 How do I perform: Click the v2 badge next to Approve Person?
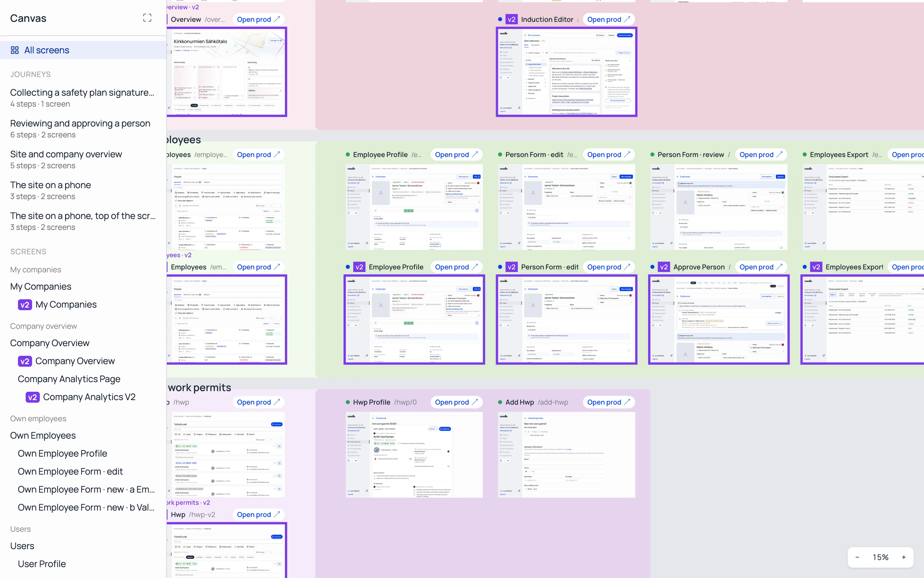(x=663, y=267)
